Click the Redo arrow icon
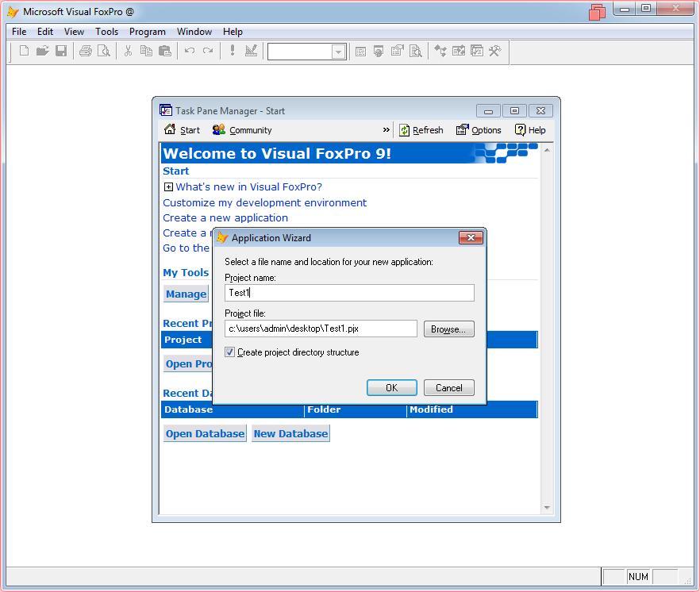The image size is (700, 592). (x=208, y=51)
